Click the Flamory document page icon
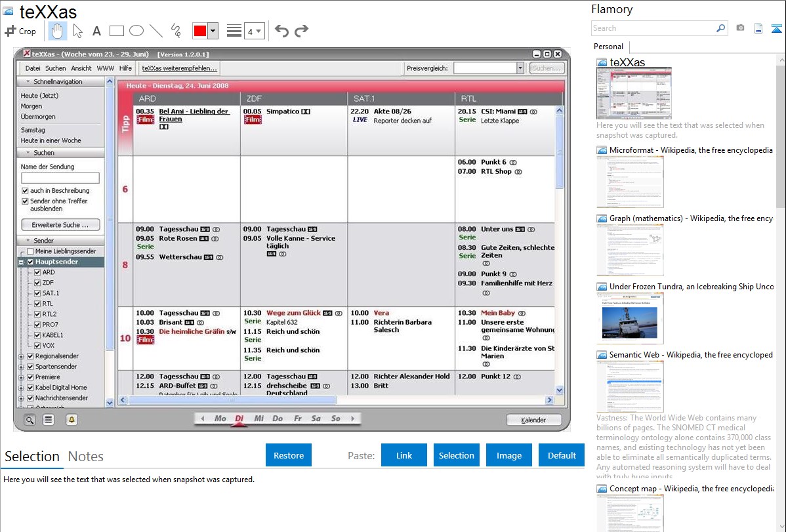The width and height of the screenshot is (786, 532). [x=758, y=28]
